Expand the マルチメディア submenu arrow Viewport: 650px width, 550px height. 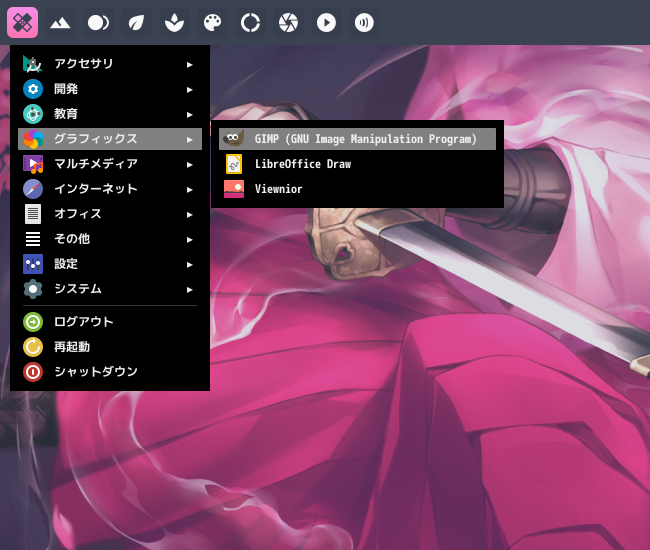click(x=189, y=165)
